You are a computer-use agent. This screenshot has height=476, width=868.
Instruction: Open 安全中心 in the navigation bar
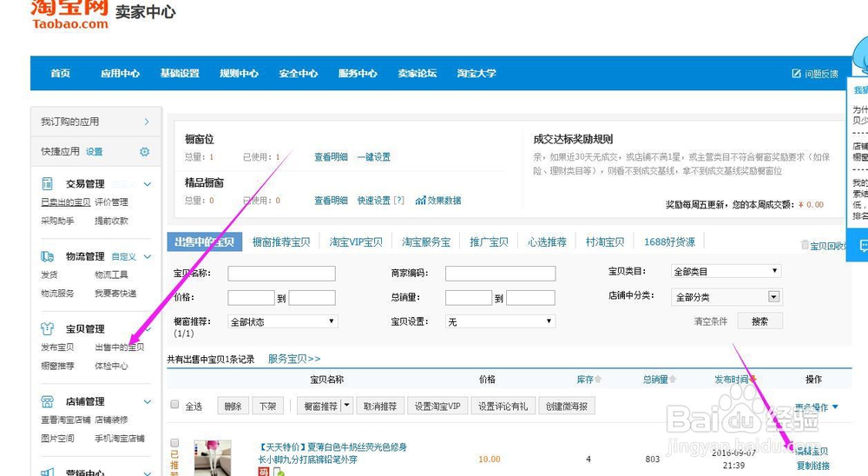pos(299,73)
